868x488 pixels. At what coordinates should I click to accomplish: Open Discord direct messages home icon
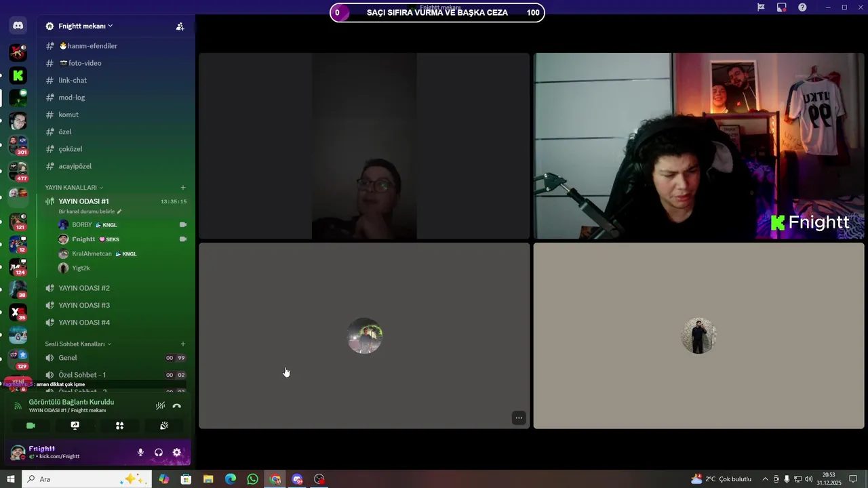point(18,26)
